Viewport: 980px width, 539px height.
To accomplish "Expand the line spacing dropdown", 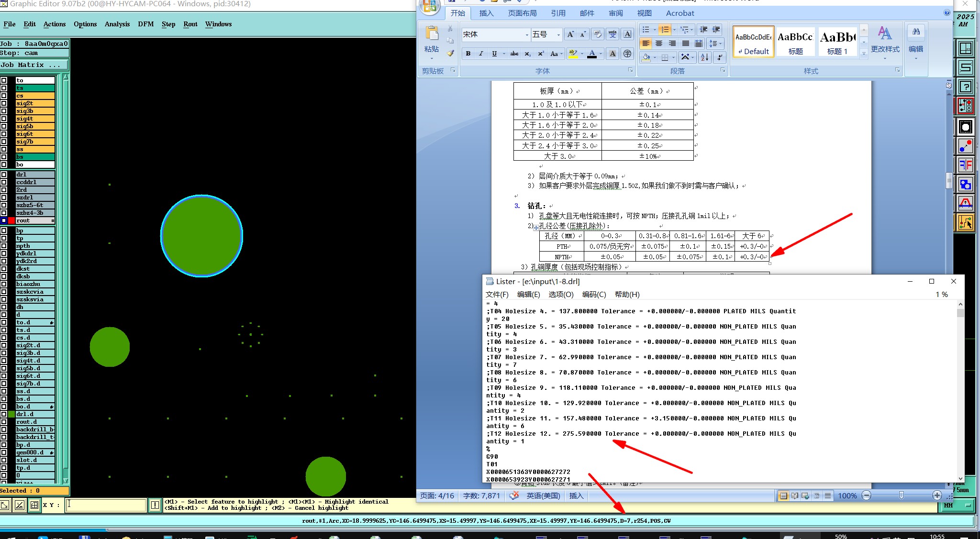I will (720, 44).
